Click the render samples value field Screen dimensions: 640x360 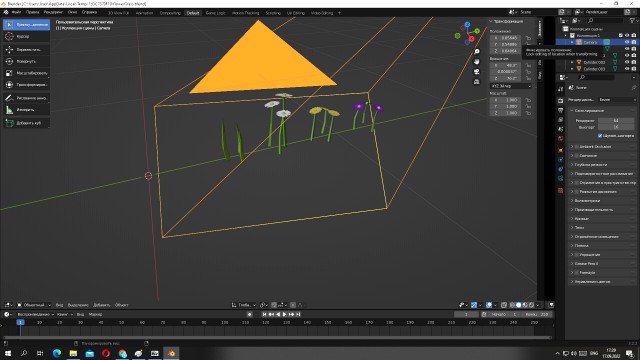pos(616,120)
